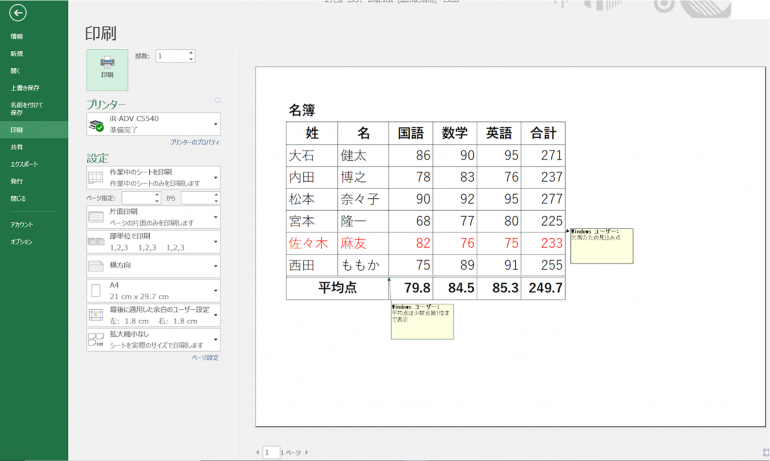
Task: Open the A4 paper size dropdown
Action: pyautogui.click(x=215, y=291)
